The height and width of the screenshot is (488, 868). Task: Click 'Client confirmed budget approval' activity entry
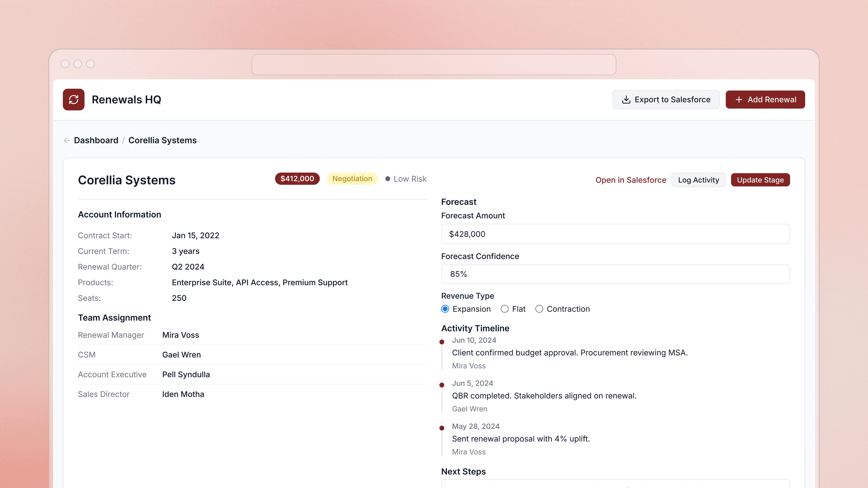(569, 353)
